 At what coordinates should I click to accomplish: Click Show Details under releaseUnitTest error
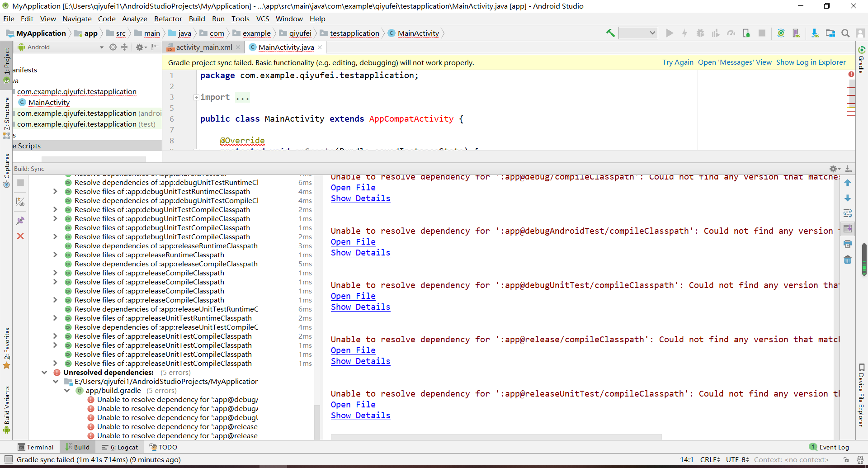(x=360, y=415)
